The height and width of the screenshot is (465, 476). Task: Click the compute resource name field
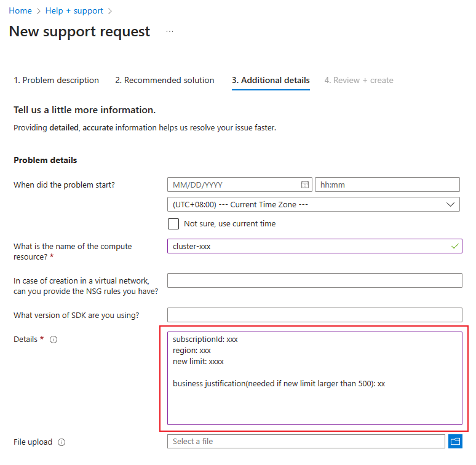click(307, 246)
